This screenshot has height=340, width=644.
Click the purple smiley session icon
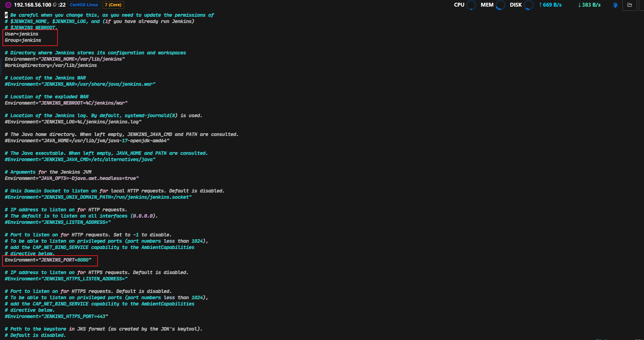(8, 5)
